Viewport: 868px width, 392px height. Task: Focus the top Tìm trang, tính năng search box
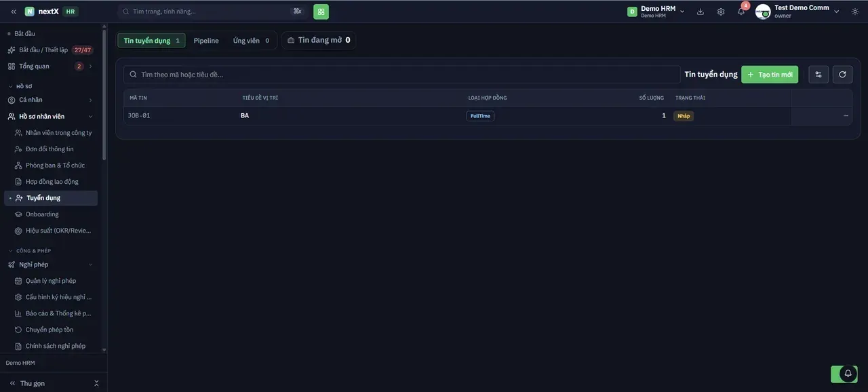click(x=212, y=12)
